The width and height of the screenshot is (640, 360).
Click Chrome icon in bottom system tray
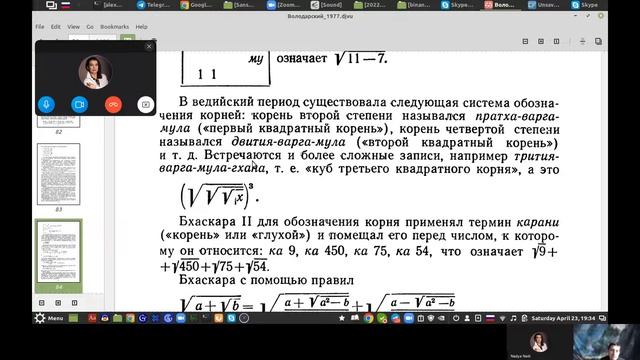369,318
